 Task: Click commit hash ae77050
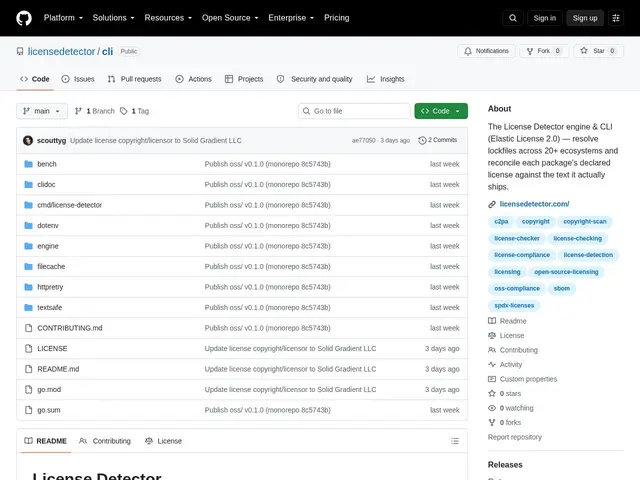coord(363,140)
